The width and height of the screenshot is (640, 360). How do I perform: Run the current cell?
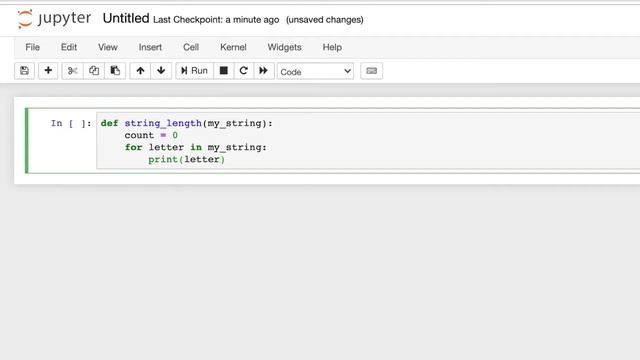(194, 71)
